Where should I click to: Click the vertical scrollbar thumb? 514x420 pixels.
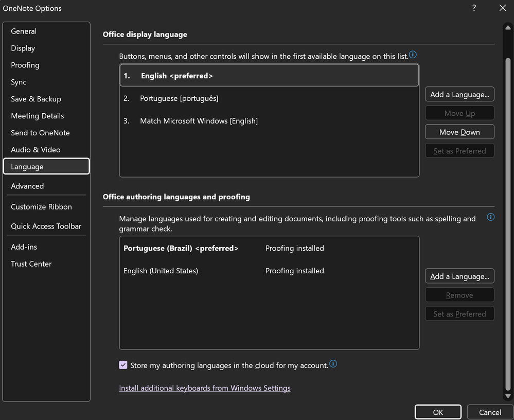[508, 224]
